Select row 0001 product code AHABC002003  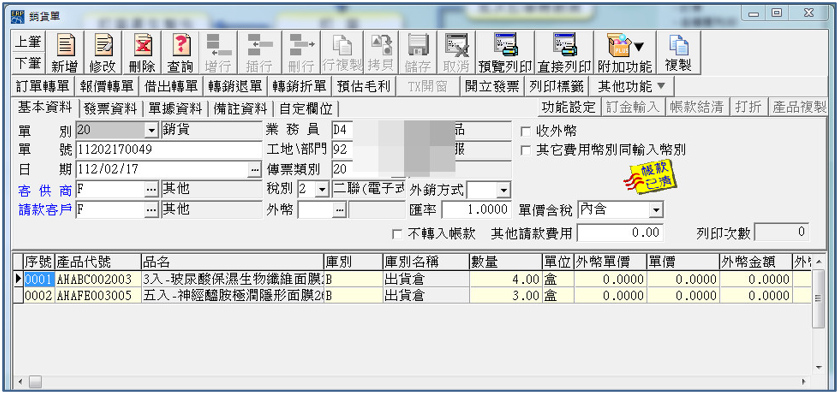tap(98, 279)
